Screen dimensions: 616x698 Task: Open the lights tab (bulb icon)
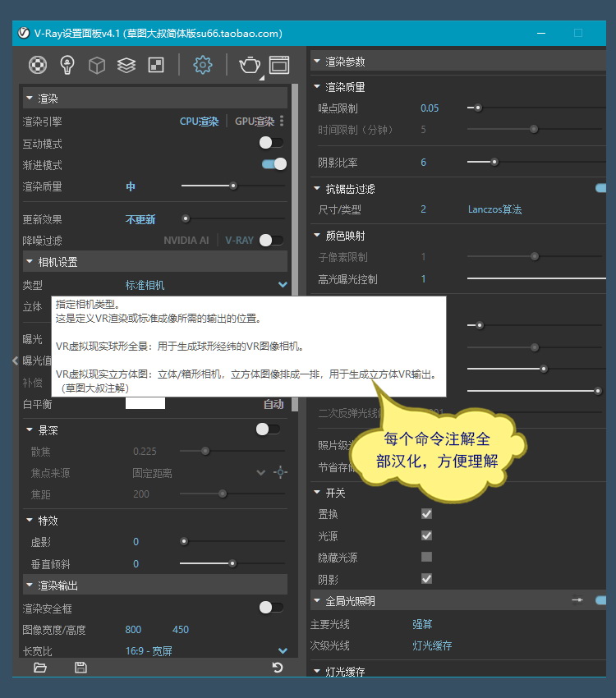pos(67,66)
